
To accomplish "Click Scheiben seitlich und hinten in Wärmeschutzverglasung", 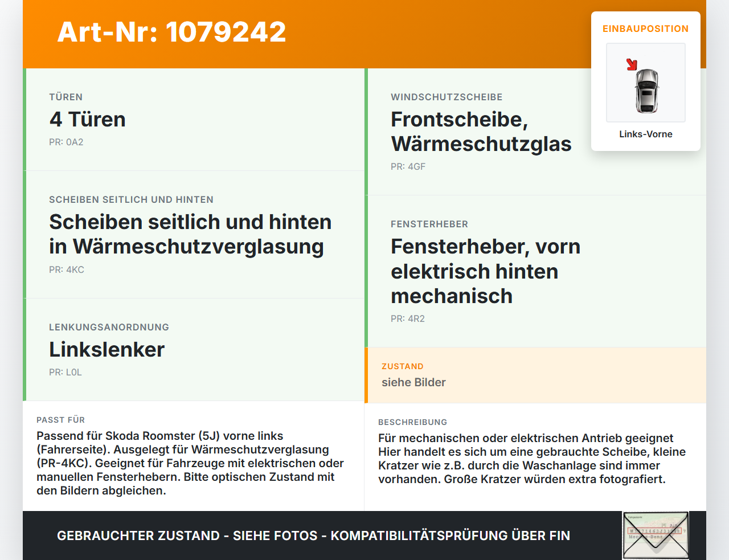I will coord(190,234).
